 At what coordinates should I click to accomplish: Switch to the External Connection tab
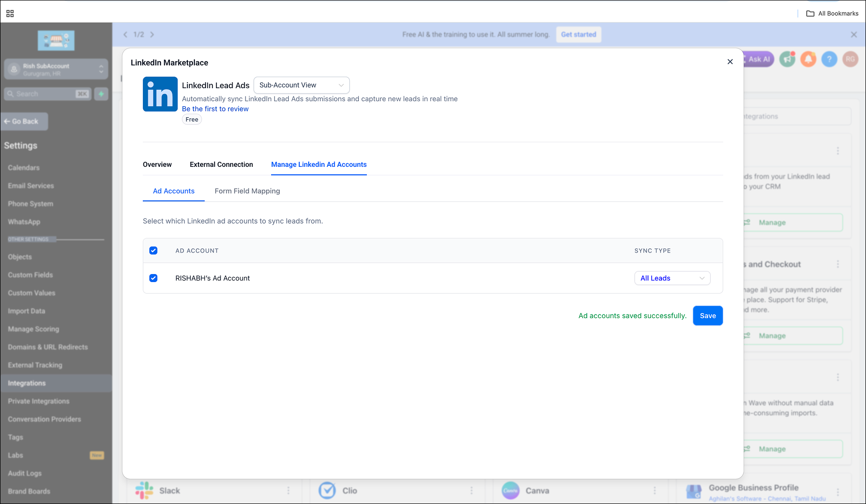(222, 164)
